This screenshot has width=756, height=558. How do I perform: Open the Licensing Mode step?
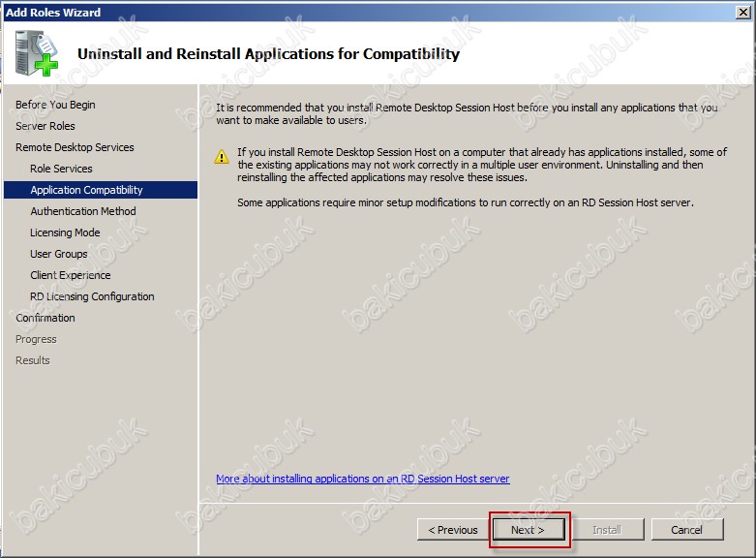(x=65, y=232)
